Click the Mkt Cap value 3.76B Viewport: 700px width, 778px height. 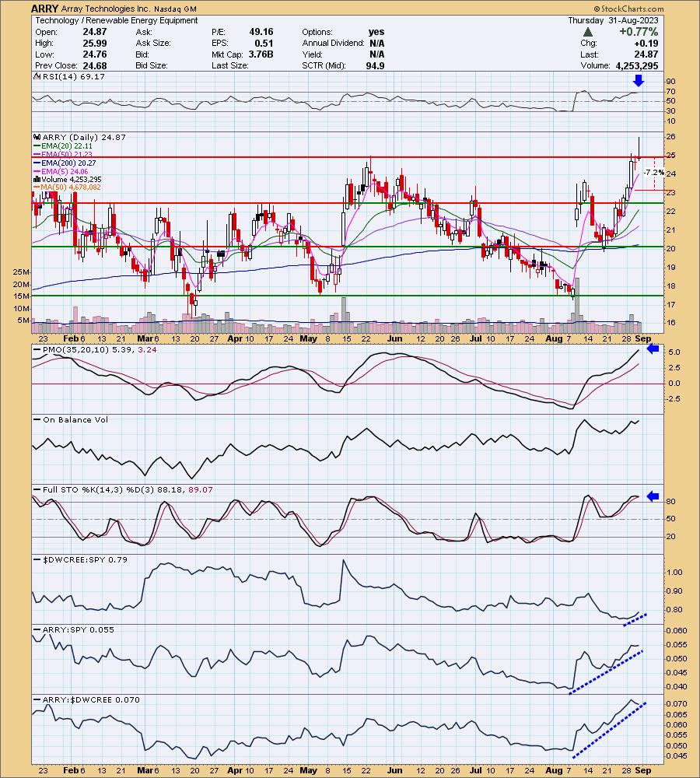[261, 54]
